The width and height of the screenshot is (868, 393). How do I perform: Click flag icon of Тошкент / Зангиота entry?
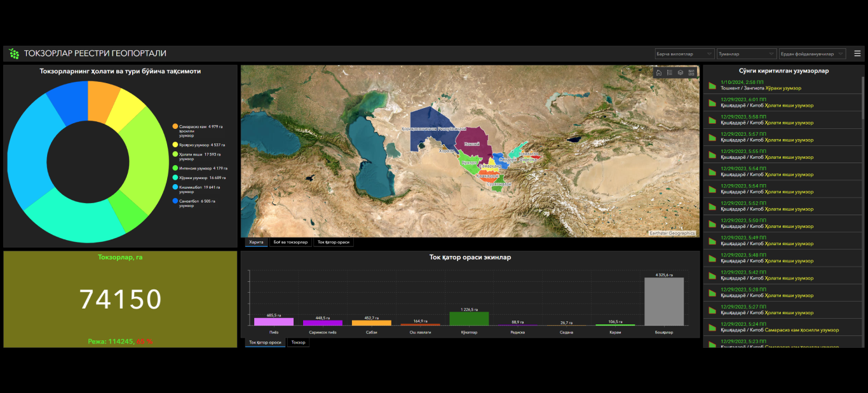pos(712,85)
